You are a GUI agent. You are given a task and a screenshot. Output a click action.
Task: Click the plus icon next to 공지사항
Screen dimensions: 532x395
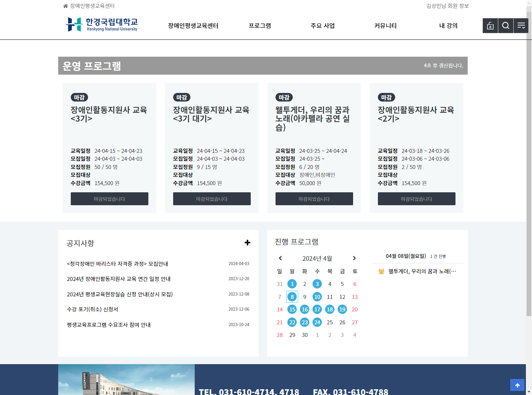coord(247,243)
